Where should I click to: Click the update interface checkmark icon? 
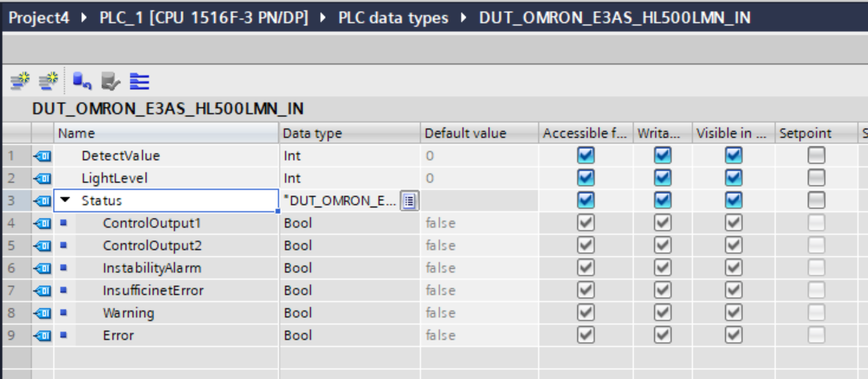click(110, 82)
